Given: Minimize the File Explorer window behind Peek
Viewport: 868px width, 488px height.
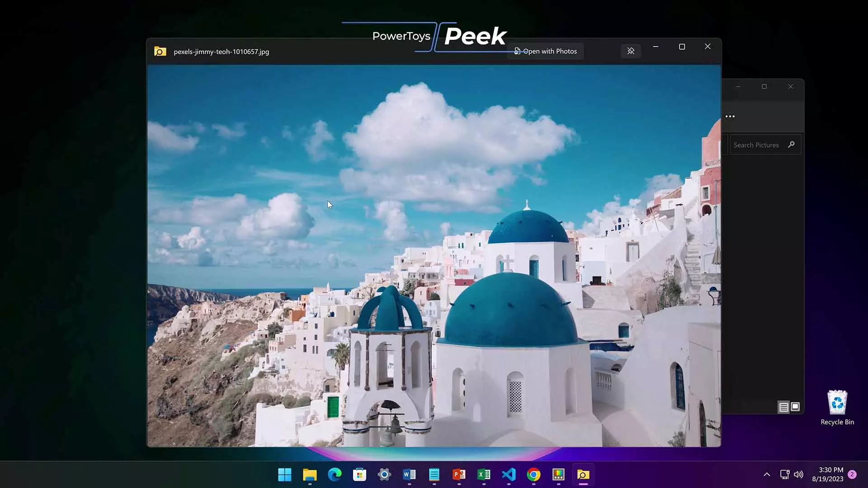Looking at the screenshot, I should click(738, 86).
